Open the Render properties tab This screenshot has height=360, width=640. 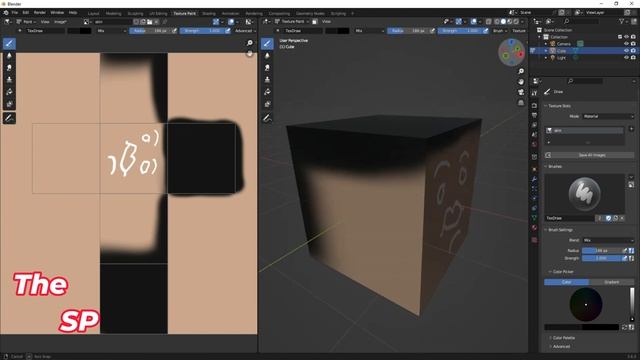tap(534, 106)
